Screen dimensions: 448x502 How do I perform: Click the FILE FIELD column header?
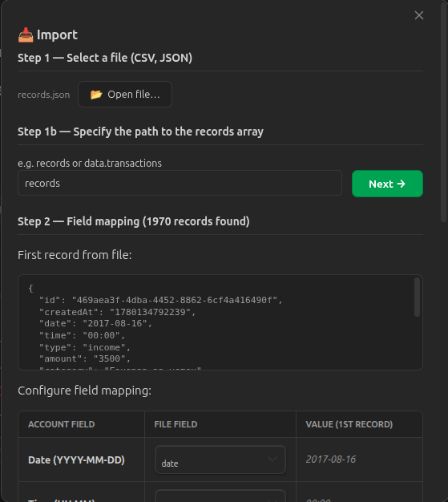[176, 424]
